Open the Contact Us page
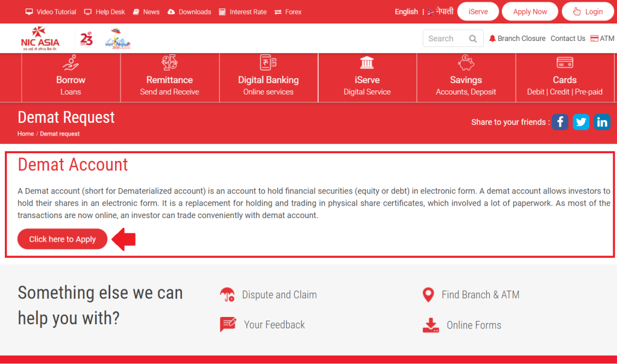Viewport: 617px width, 364px height. coord(568,39)
